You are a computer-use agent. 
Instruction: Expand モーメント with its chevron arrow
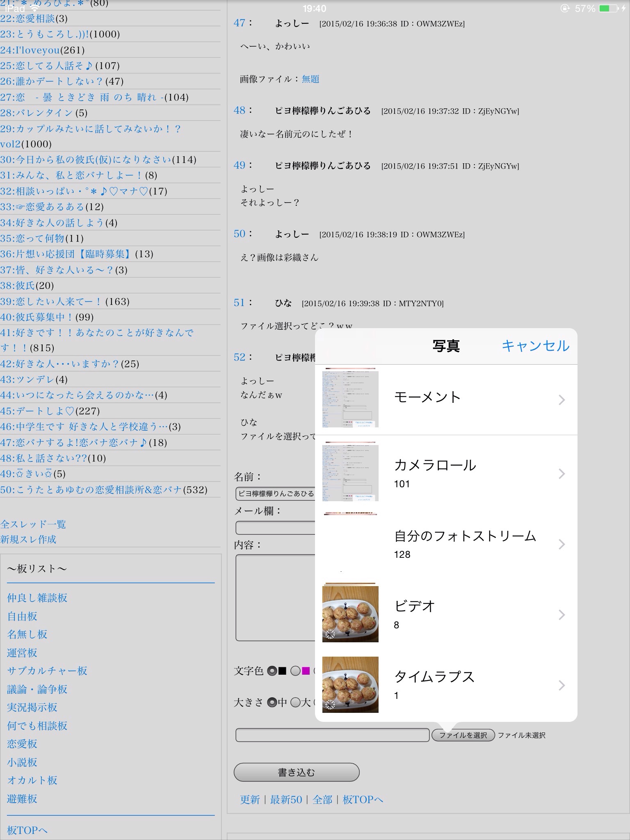(562, 399)
